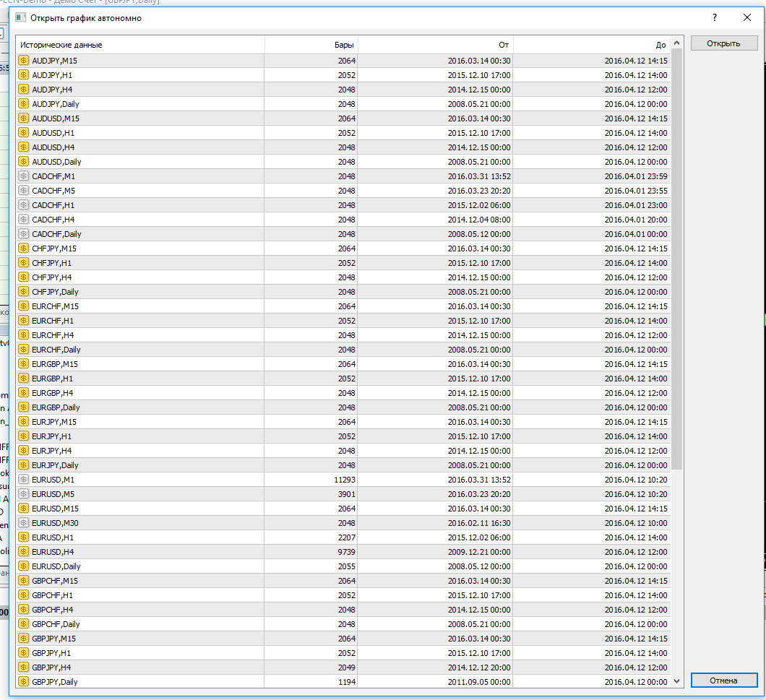This screenshot has width=766, height=700.
Task: Click the gold icon beside EURUSD,M15
Action: pos(23,509)
